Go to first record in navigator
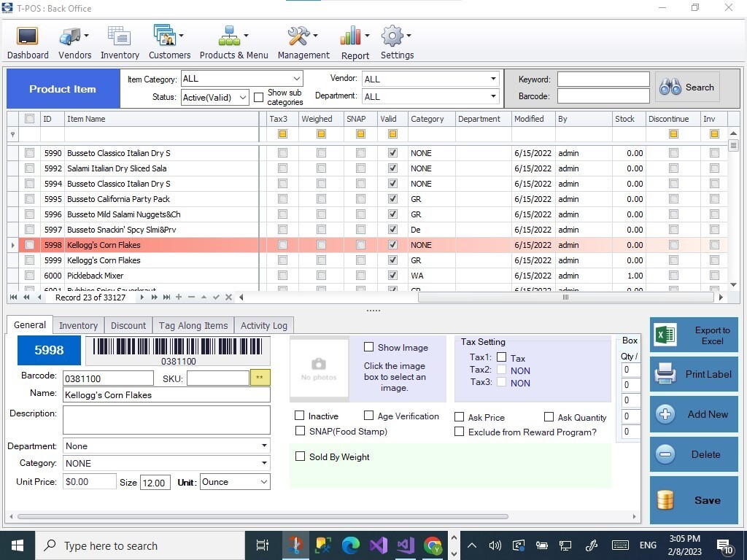This screenshot has width=747, height=560. coord(13,297)
